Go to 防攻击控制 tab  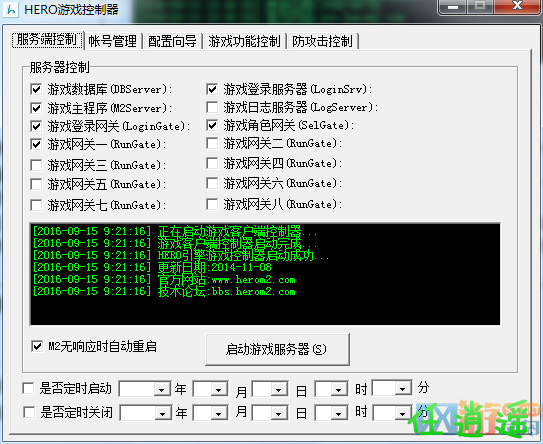coord(322,41)
